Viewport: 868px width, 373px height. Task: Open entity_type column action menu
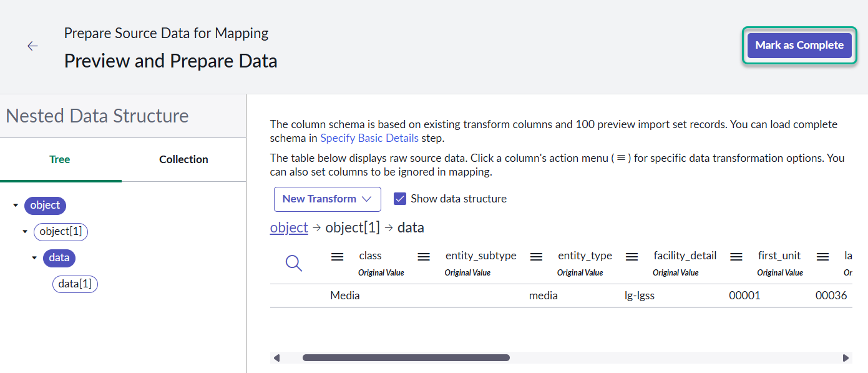click(x=536, y=256)
